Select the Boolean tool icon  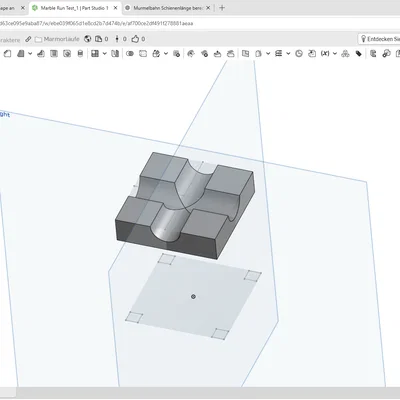point(130,53)
